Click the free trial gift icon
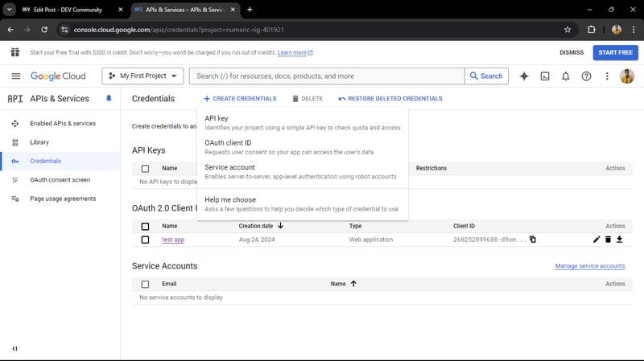 (x=15, y=52)
